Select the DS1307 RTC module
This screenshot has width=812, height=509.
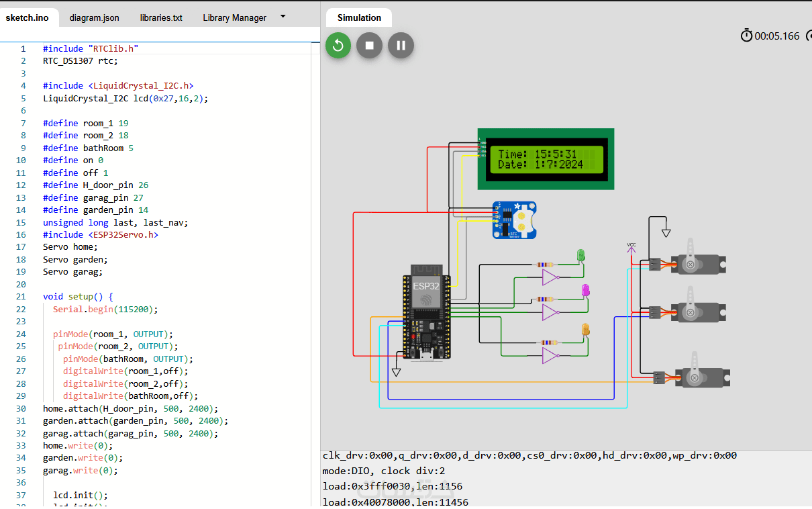pyautogui.click(x=515, y=220)
